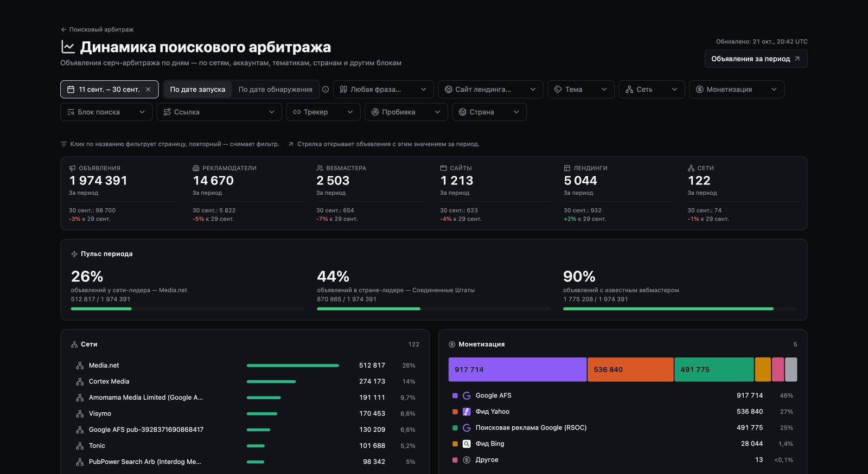Expand the Тема filter dropdown
The image size is (868, 474).
pyautogui.click(x=581, y=89)
